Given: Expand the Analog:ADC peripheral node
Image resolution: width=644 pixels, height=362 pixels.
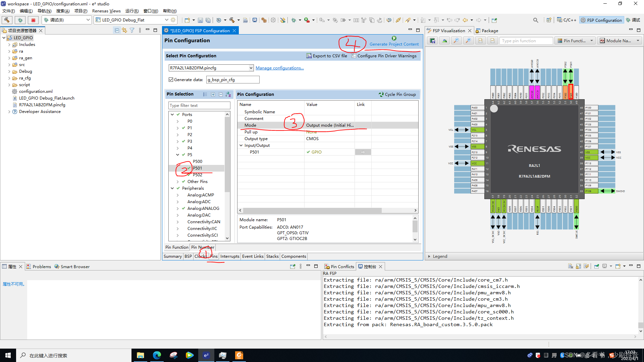Looking at the screenshot, I should [x=177, y=202].
